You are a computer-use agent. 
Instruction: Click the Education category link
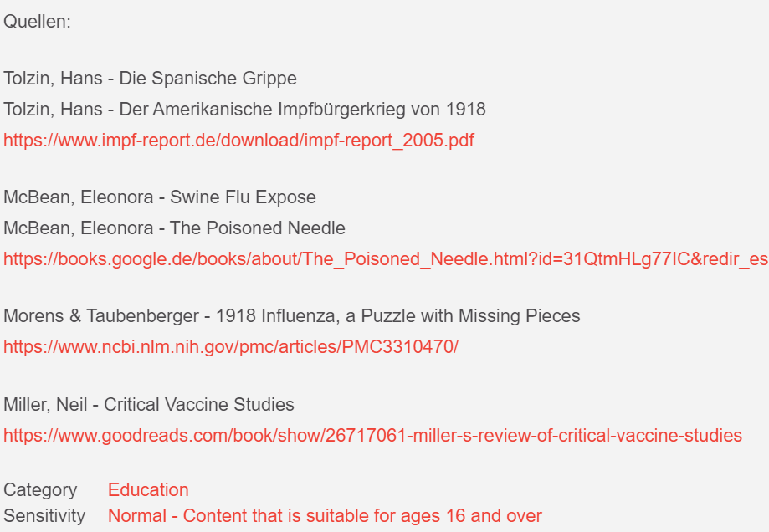148,490
